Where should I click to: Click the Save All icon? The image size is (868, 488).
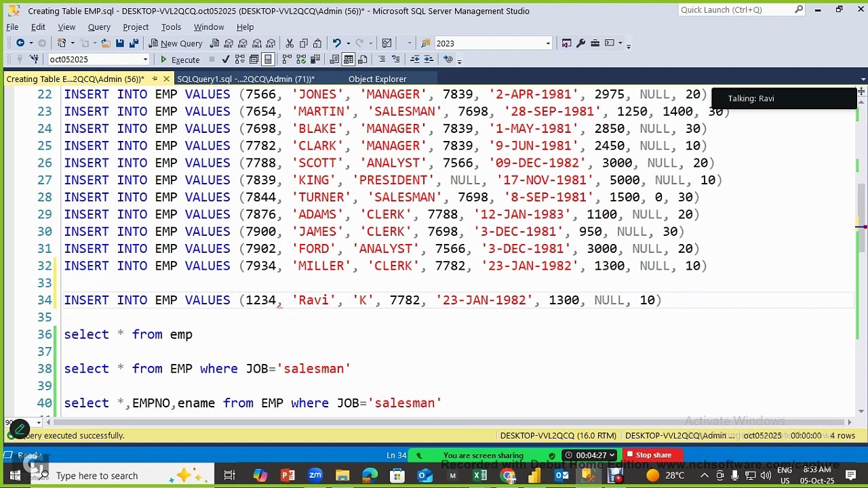click(134, 43)
